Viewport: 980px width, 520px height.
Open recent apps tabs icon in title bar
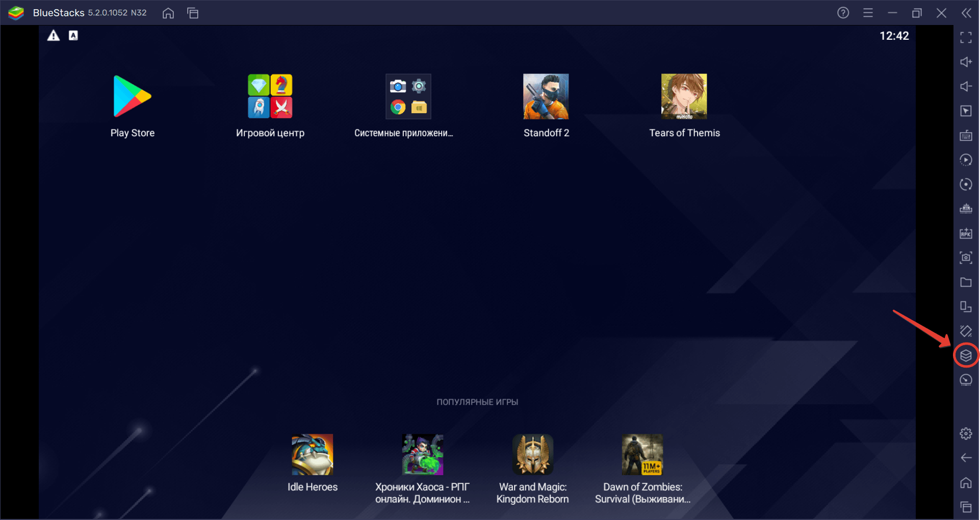193,13
